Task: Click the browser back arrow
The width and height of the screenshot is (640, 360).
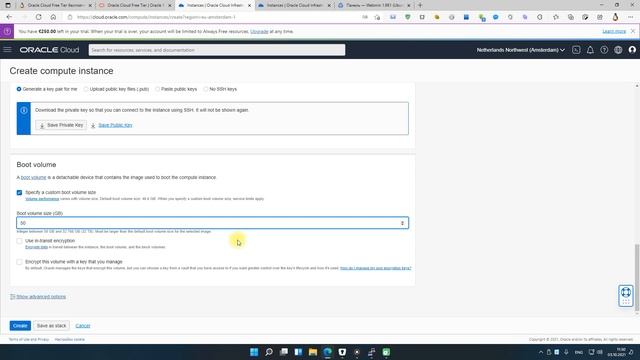Action: 9,17
